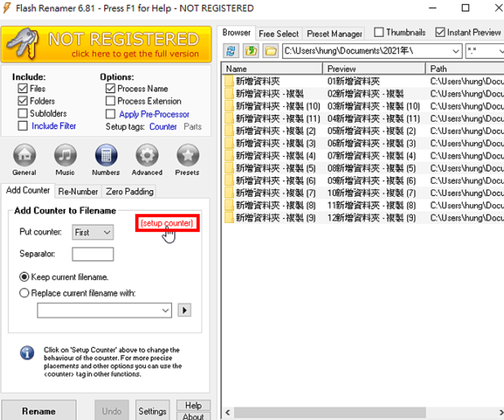Open the Music renaming functions
Viewport: 504px width, 420px height.
65,156
